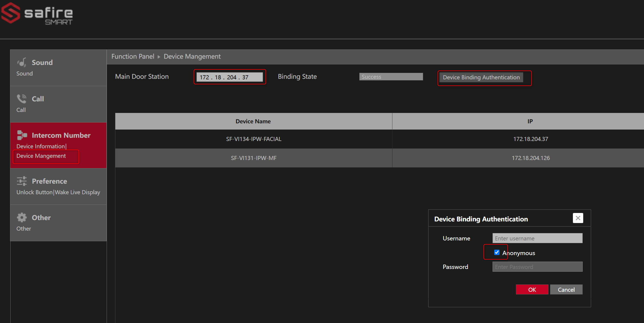Go to Unlock Button preference link
Image resolution: width=644 pixels, height=323 pixels.
[34, 192]
